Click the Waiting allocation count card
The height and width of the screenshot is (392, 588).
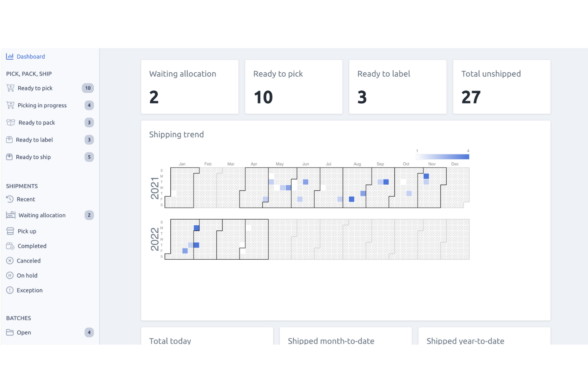click(190, 87)
